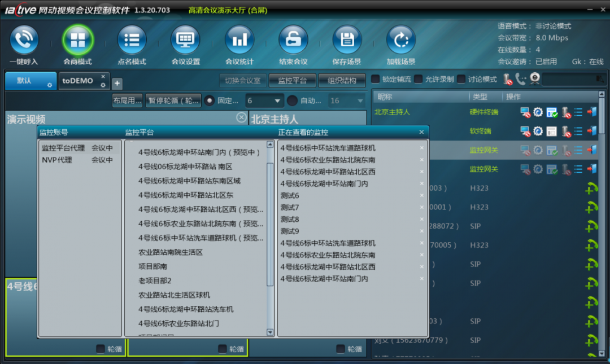Open the dropdown showing 6
The width and height of the screenshot is (610, 364).
tap(264, 99)
